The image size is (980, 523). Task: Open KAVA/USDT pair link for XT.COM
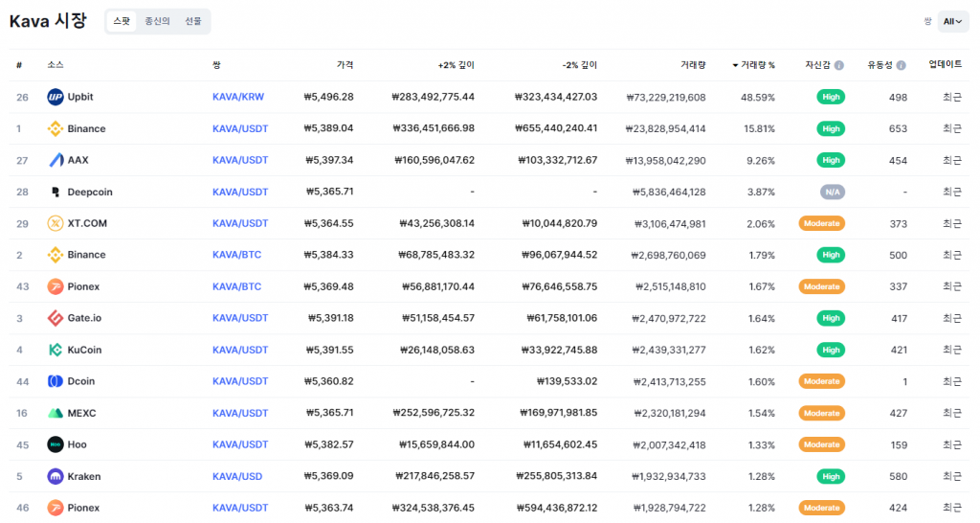(240, 223)
